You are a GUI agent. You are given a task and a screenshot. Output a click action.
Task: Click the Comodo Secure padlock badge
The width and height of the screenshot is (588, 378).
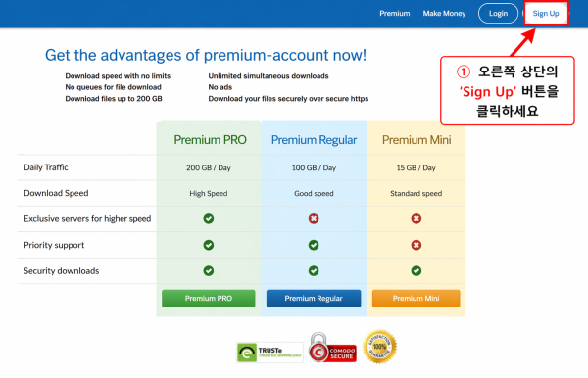pos(332,348)
